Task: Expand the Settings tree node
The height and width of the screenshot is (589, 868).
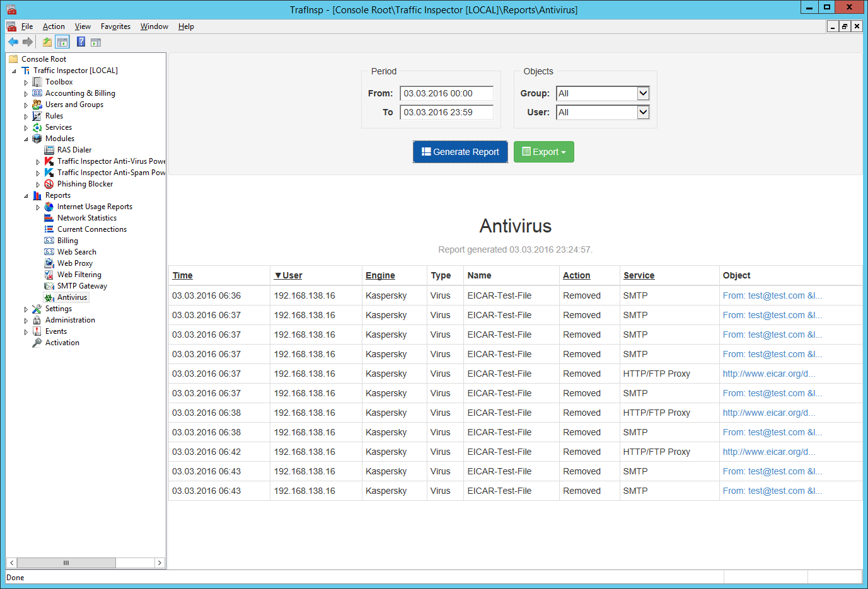Action: pos(26,309)
